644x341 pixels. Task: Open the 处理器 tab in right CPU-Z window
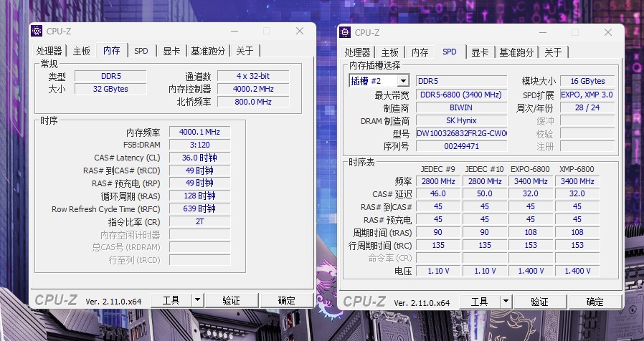[358, 52]
